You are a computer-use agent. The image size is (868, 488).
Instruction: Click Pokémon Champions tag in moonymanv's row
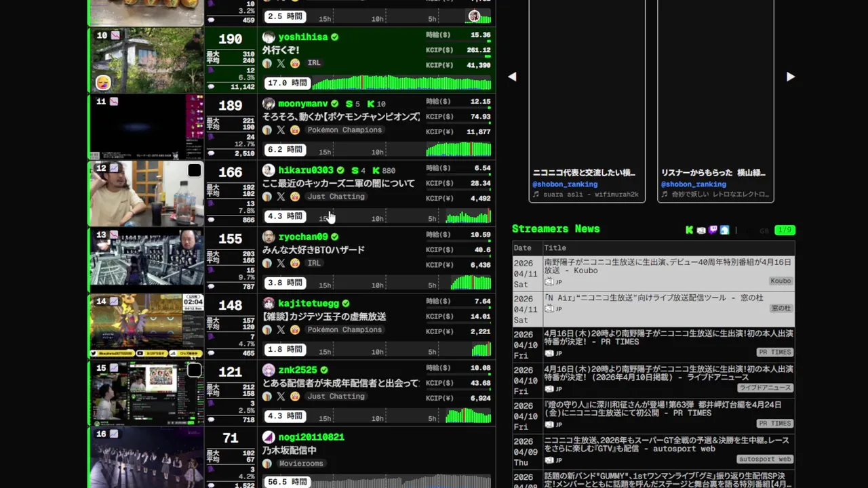[344, 130]
